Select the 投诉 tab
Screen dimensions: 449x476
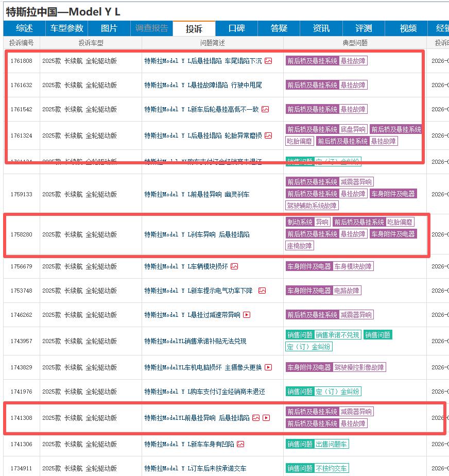(194, 28)
